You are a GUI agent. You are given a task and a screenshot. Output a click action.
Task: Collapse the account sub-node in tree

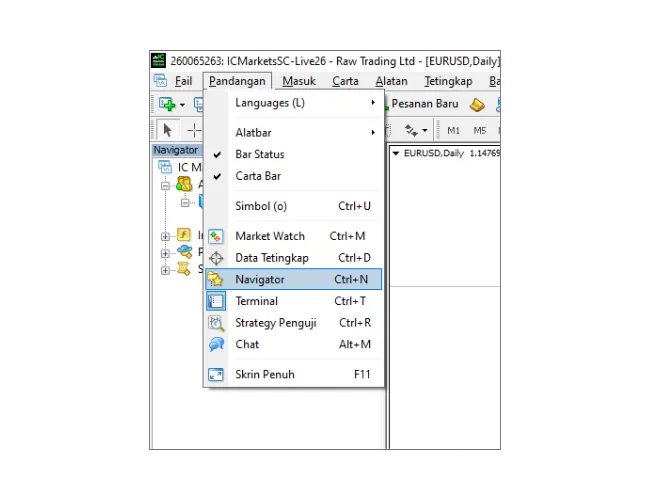click(x=184, y=202)
